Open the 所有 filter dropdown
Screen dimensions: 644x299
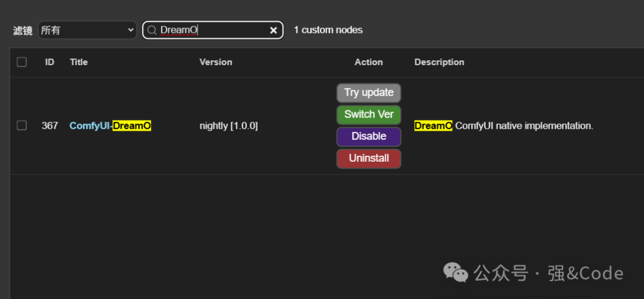point(87,30)
